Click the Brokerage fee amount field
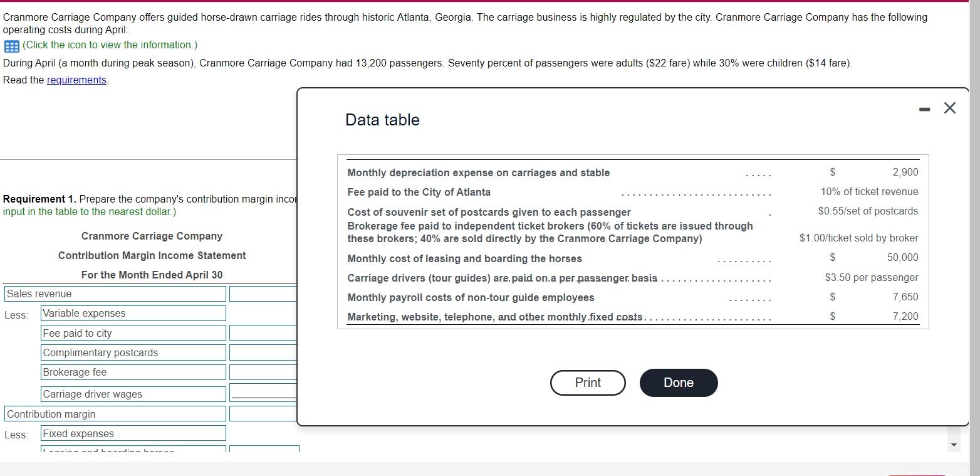The image size is (980, 476). tap(263, 371)
